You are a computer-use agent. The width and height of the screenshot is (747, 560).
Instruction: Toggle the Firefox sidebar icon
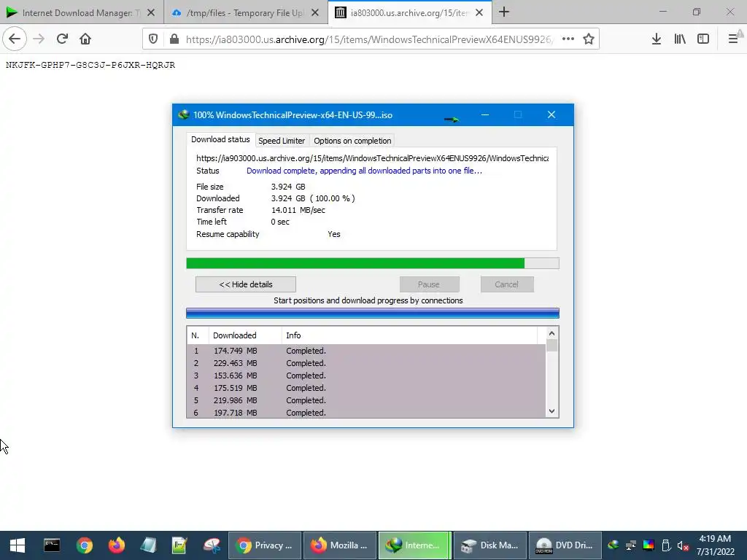(x=703, y=39)
